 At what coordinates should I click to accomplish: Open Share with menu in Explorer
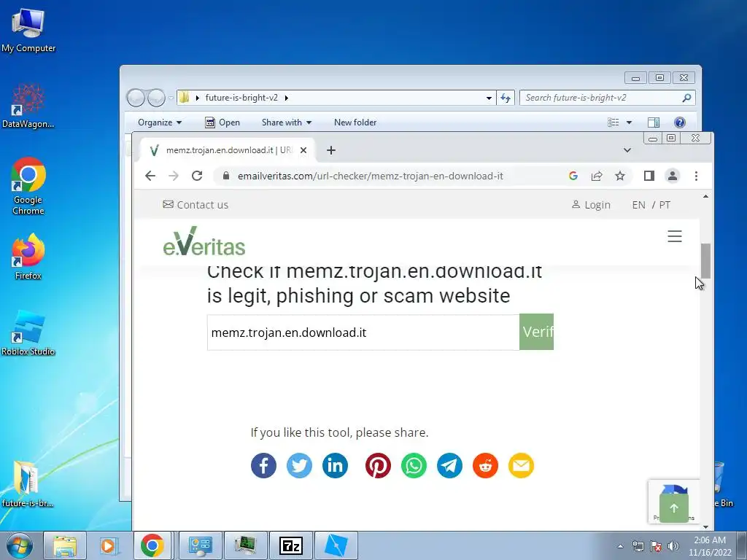coord(286,122)
